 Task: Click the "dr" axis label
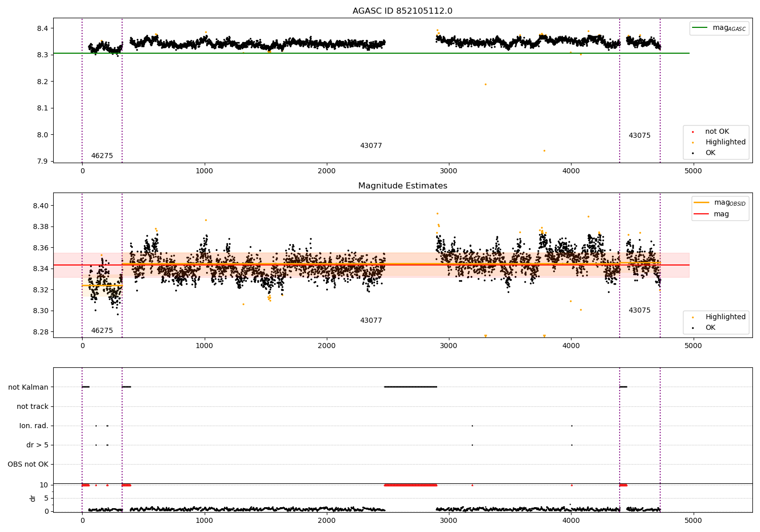pyautogui.click(x=33, y=498)
